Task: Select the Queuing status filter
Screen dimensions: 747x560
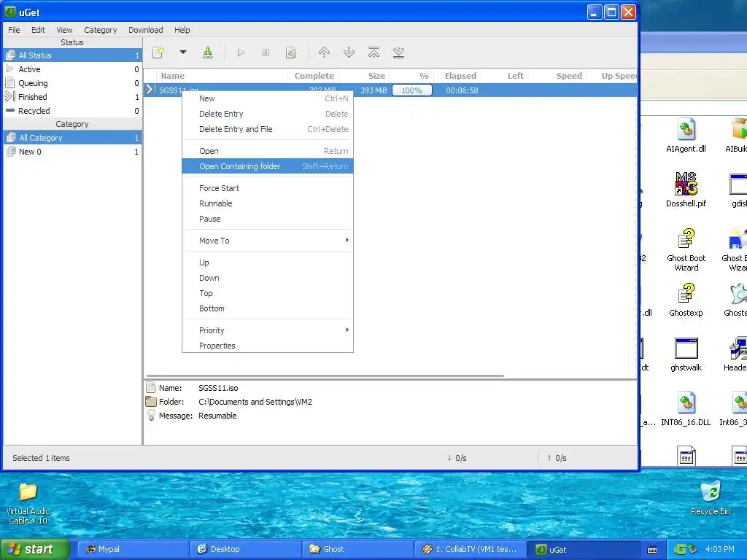Action: [72, 83]
